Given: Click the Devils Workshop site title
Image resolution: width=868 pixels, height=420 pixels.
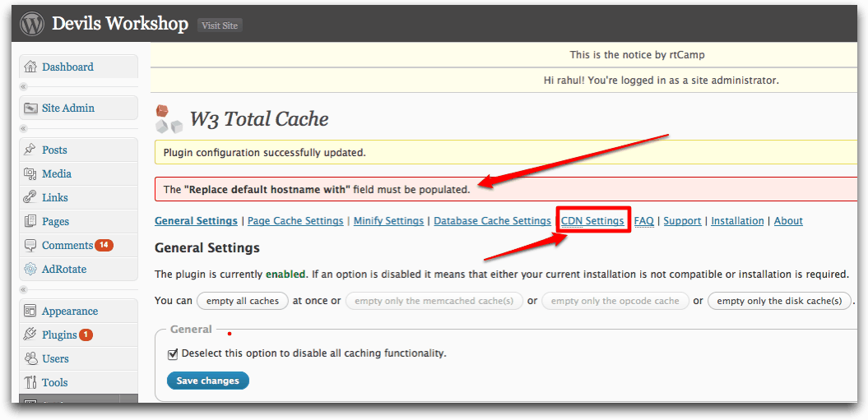Looking at the screenshot, I should [120, 24].
